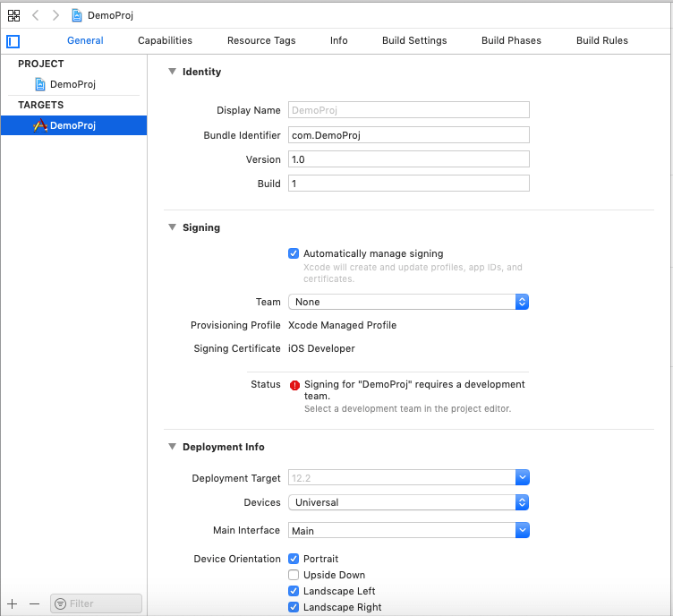Click the filter icon in Filter field
The image size is (673, 616).
click(61, 603)
